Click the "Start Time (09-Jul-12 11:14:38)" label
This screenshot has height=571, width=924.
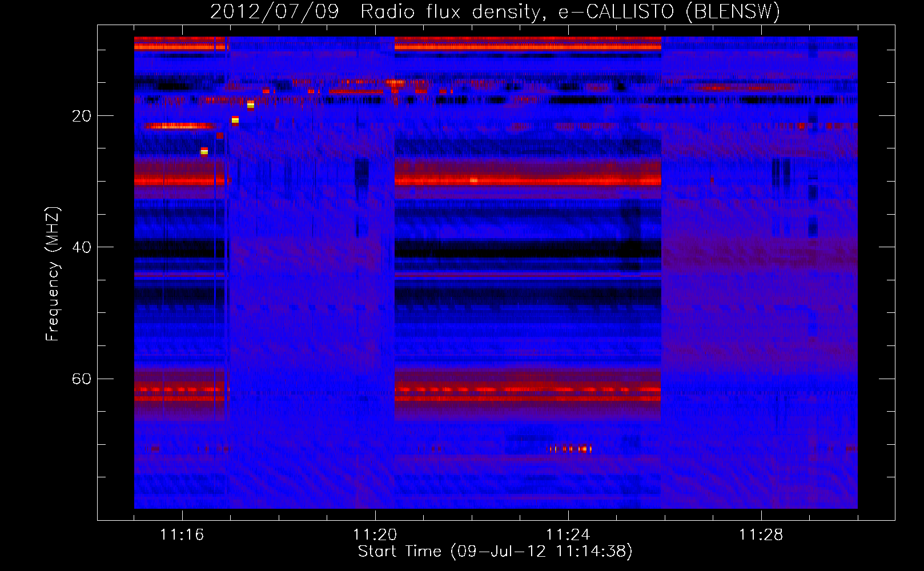[495, 552]
